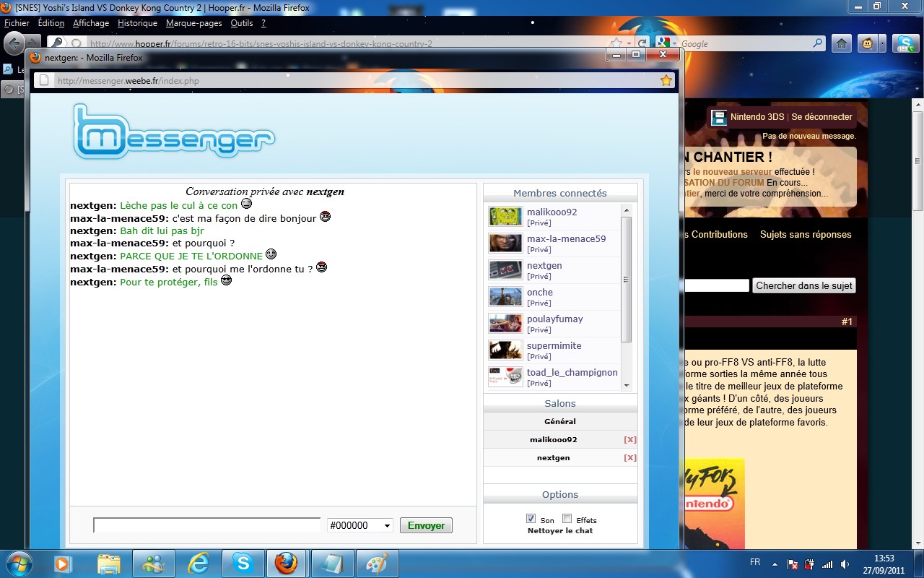
Task: Click the Google search magnifier icon
Action: 818,43
